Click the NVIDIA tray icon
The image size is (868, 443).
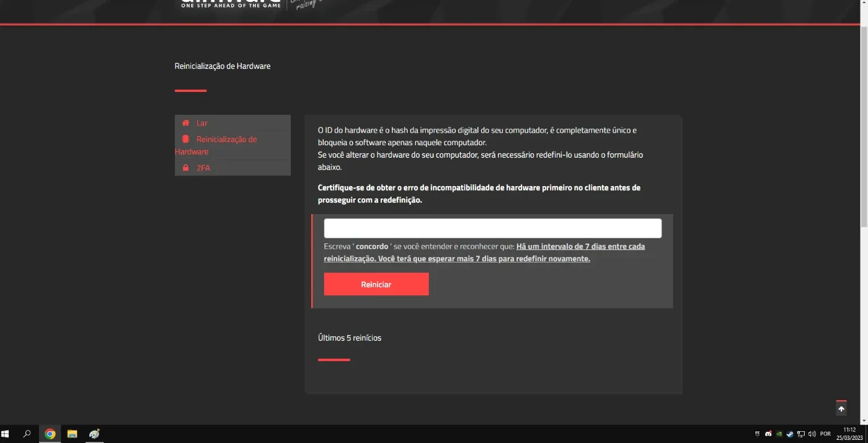pyautogui.click(x=779, y=434)
